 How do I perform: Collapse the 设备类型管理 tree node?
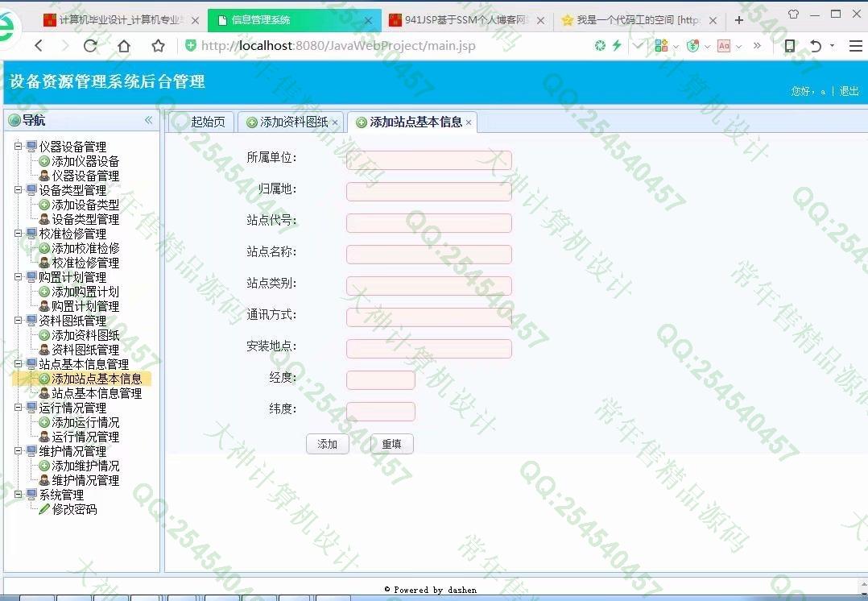pyautogui.click(x=18, y=190)
